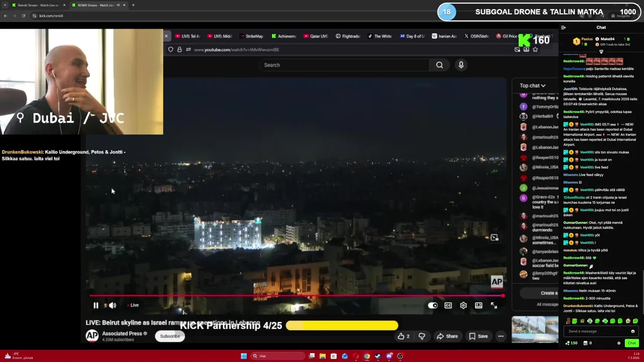Go back in Chrome
The width and height of the screenshot is (644, 362).
[x=6, y=16]
